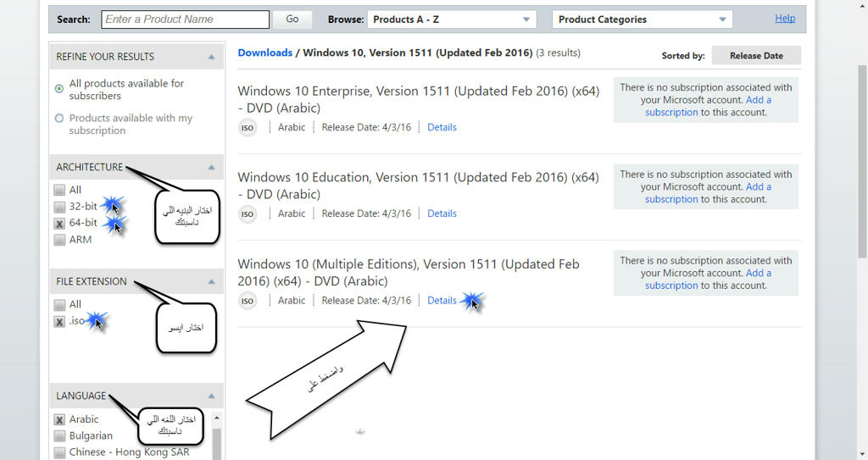Check the All architecture checkbox
The image size is (868, 460).
point(59,191)
